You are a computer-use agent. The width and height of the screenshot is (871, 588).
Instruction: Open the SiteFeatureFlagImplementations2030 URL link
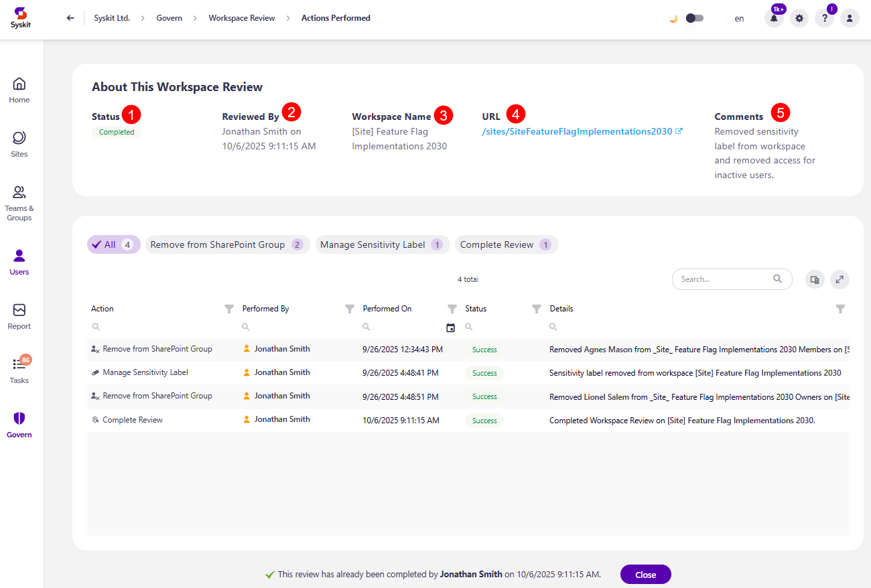click(576, 131)
